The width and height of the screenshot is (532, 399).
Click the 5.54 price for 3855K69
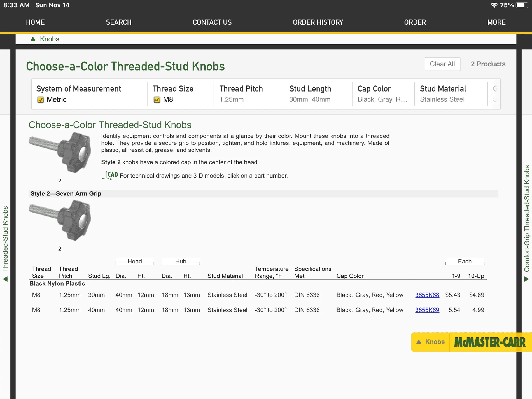(x=454, y=310)
